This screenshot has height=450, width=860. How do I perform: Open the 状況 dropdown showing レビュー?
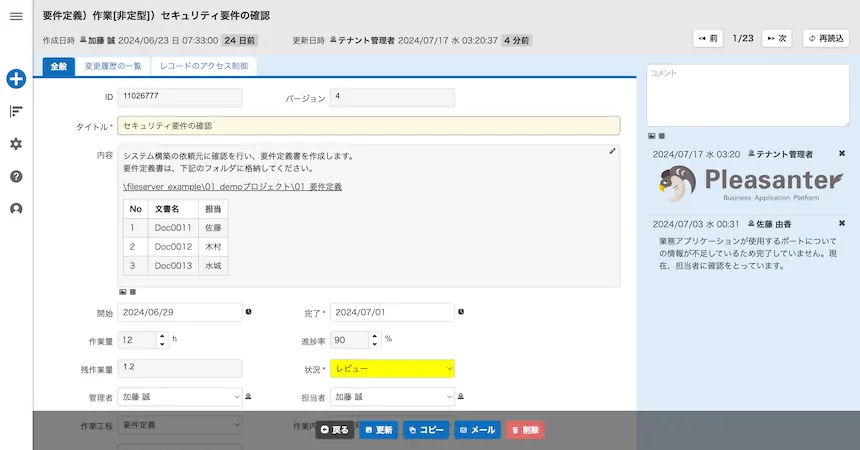click(392, 369)
